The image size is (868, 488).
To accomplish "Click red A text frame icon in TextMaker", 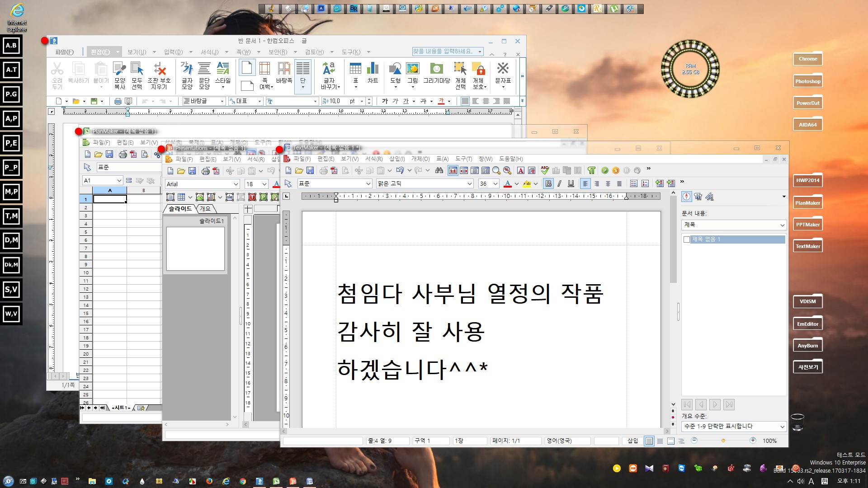I will click(521, 170).
